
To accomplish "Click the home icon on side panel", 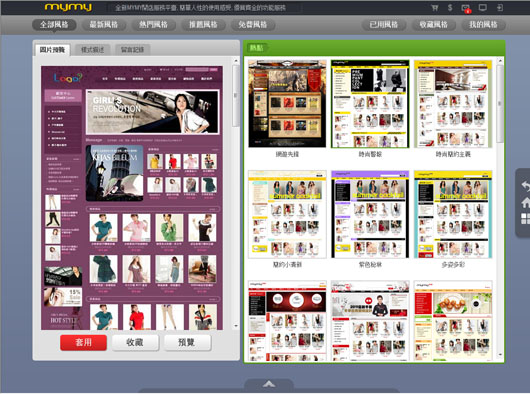I will (x=526, y=202).
